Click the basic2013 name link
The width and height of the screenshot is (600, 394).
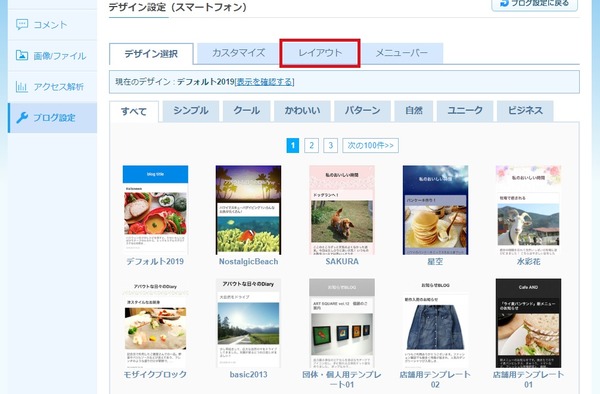point(248,374)
